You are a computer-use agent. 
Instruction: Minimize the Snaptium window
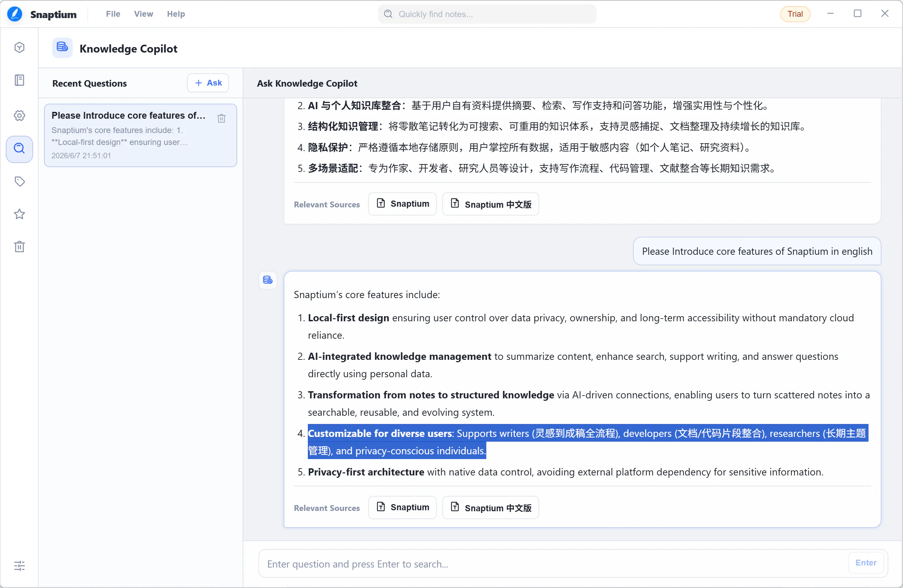pyautogui.click(x=830, y=14)
